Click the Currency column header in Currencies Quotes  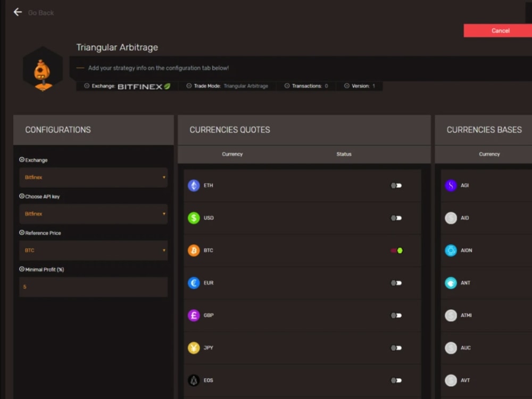[x=232, y=154]
